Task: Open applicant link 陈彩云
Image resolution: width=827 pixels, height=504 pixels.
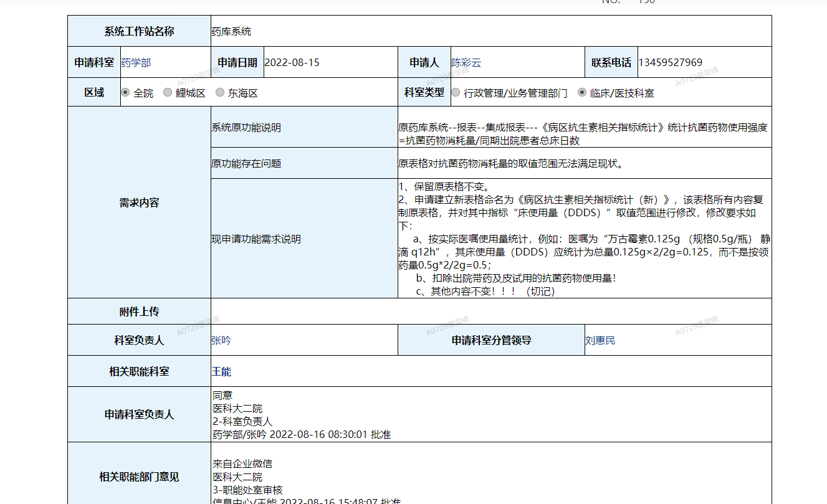Action: pyautogui.click(x=466, y=62)
